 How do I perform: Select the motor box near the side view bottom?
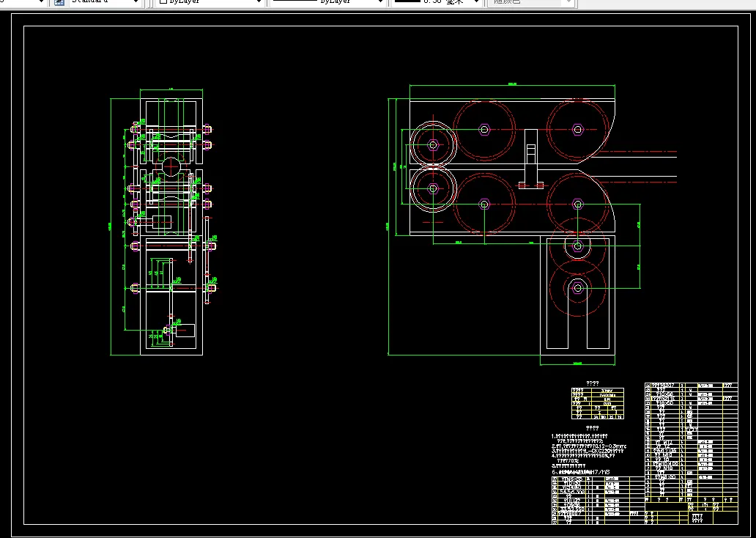[x=185, y=330]
